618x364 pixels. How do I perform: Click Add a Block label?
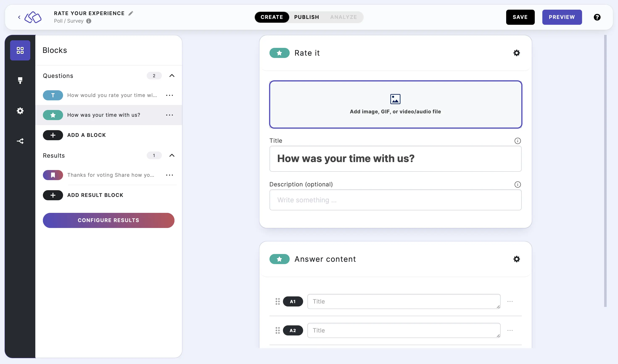[x=86, y=135]
